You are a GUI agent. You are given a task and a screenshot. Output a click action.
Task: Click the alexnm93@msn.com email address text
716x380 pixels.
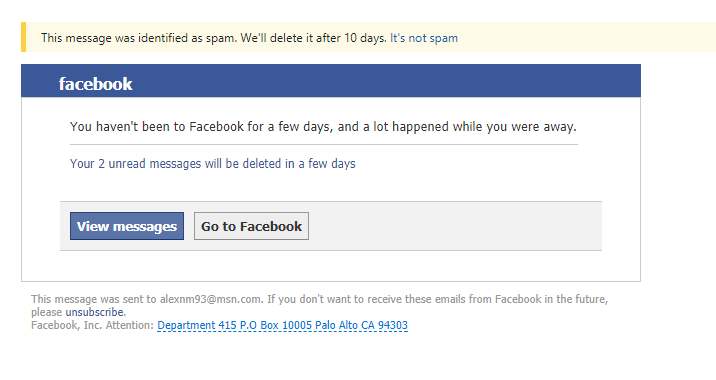[x=211, y=300]
